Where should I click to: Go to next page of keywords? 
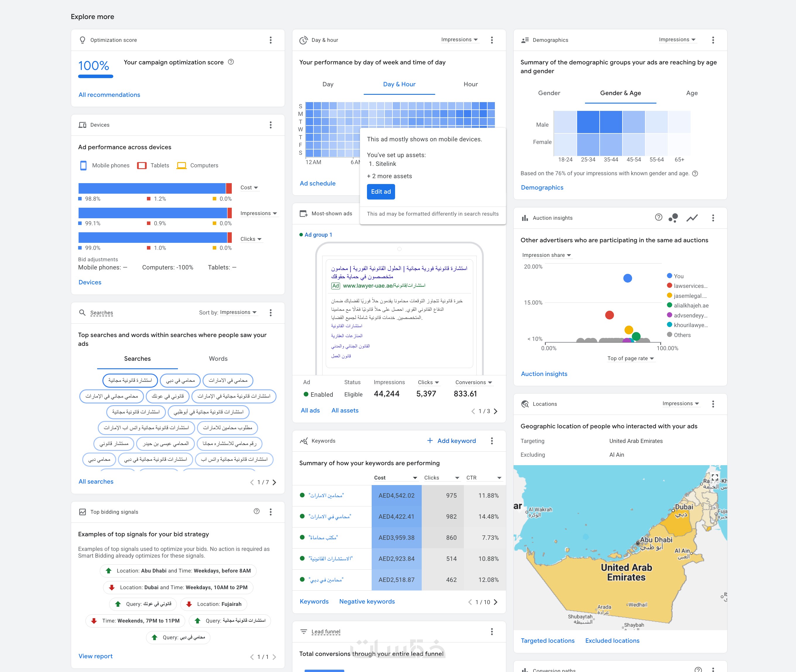point(496,602)
